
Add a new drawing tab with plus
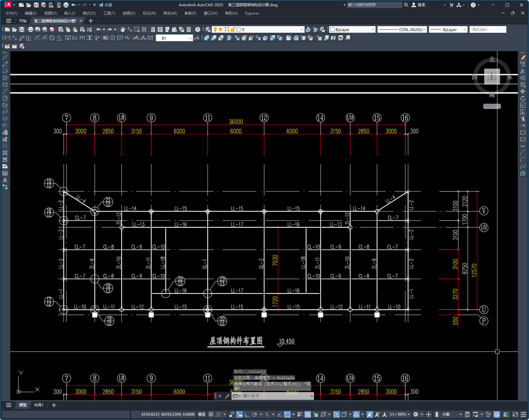pos(90,21)
